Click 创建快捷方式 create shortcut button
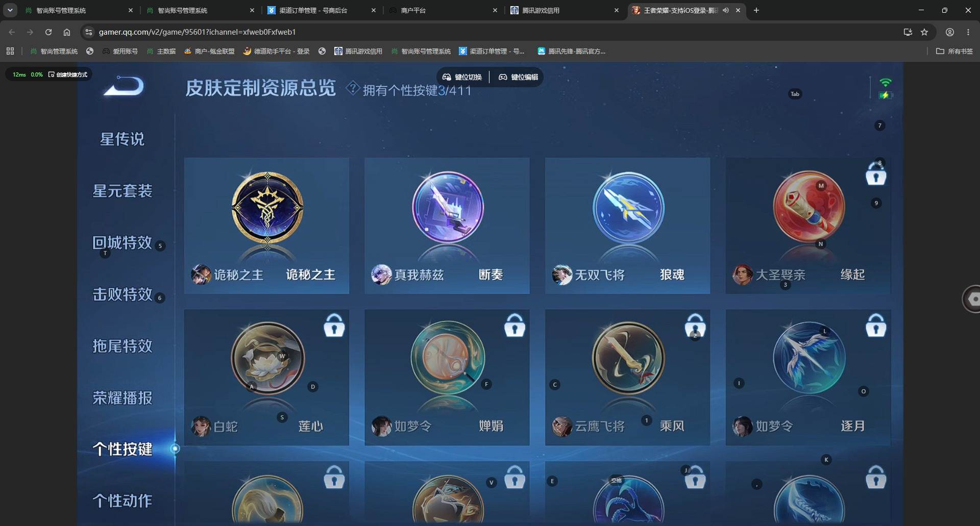This screenshot has width=980, height=526. point(68,74)
